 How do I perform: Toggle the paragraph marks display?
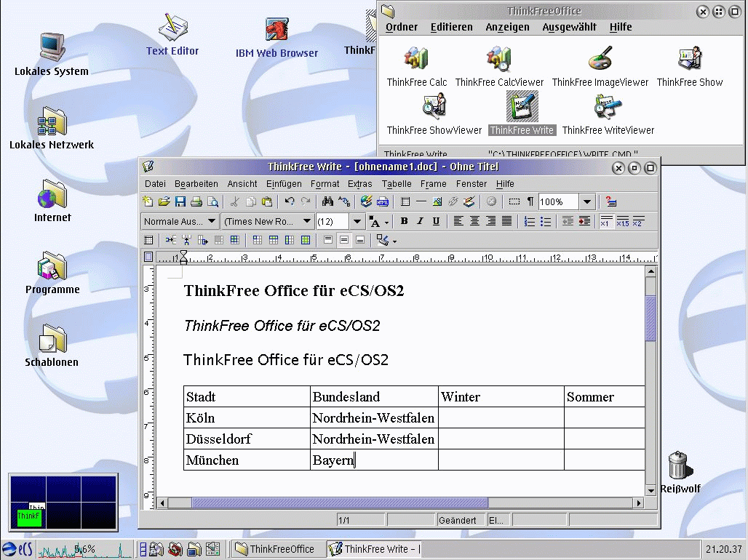point(530,201)
